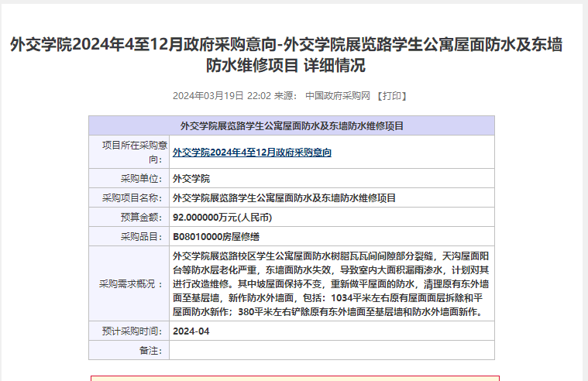Click the procurement requirements description paragraph
Screen dimensions: 588x381
coord(331,284)
